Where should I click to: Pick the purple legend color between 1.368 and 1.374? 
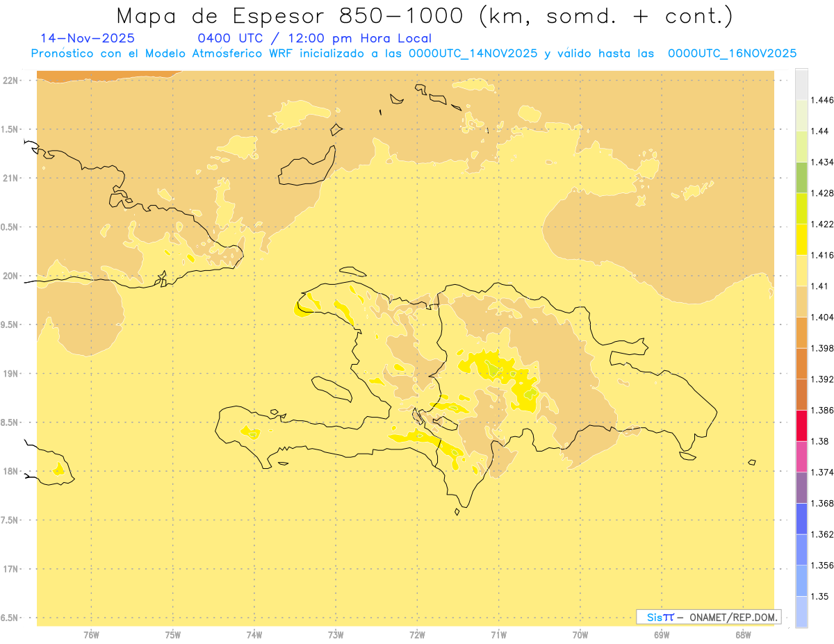(x=801, y=488)
